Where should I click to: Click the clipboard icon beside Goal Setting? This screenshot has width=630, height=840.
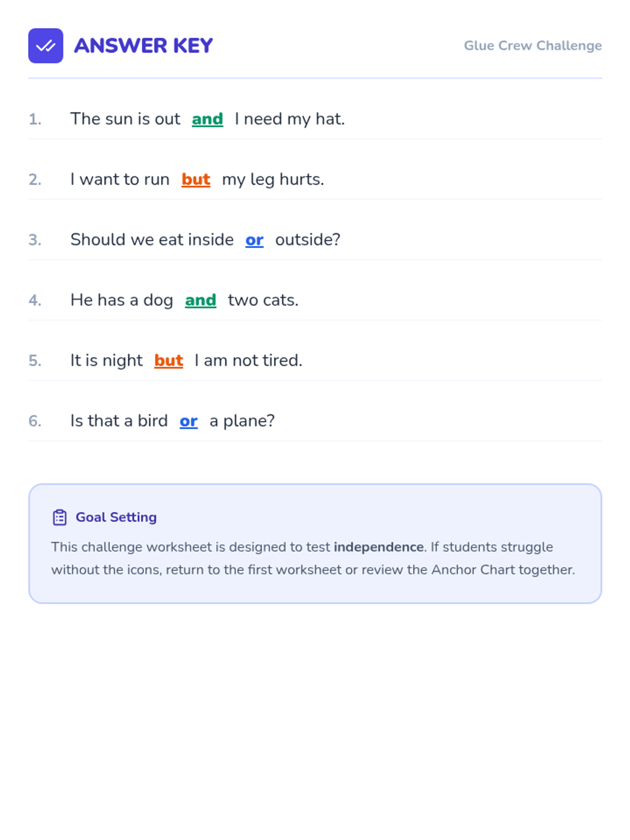[x=60, y=517]
